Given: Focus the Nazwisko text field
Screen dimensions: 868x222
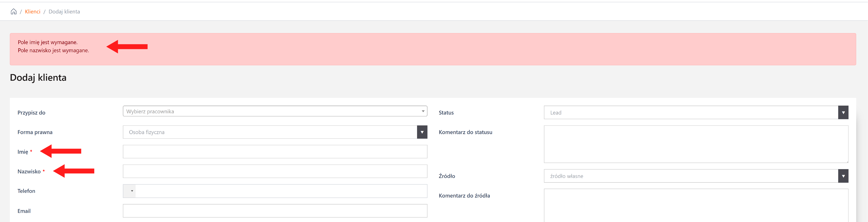Looking at the screenshot, I should pyautogui.click(x=275, y=171).
